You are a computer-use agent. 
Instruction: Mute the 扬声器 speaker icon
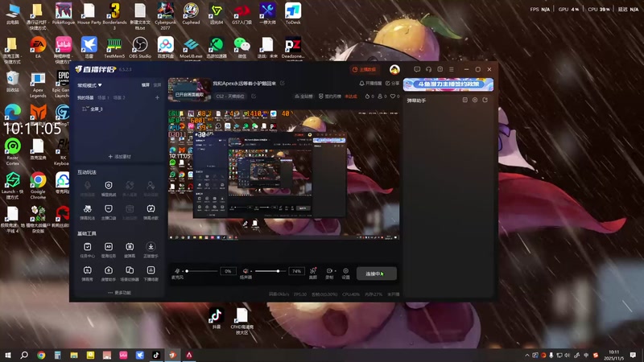pos(246,271)
